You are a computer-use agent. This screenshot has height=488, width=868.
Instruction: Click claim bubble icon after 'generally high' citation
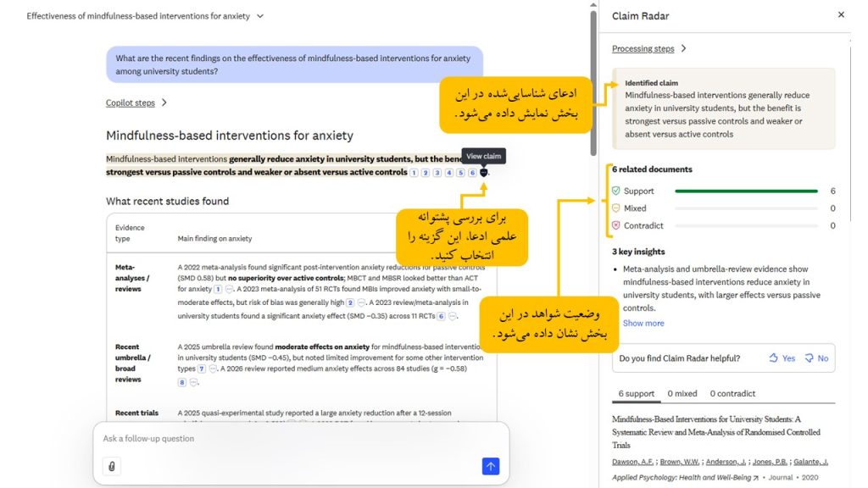(361, 302)
